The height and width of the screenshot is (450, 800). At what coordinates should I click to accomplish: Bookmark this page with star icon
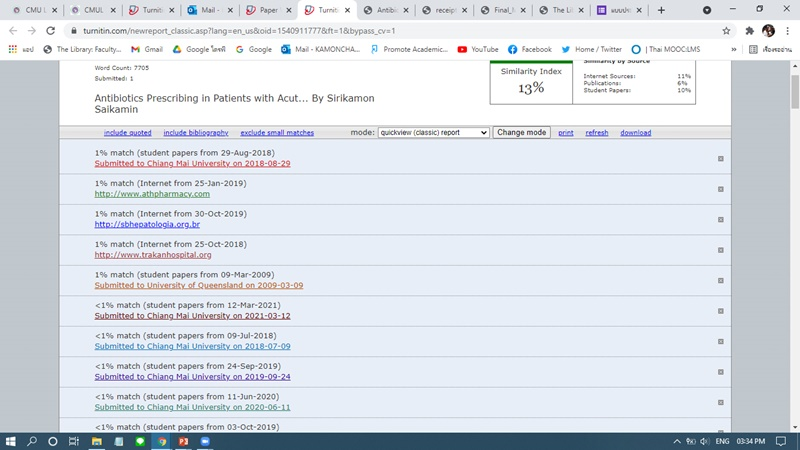point(727,31)
